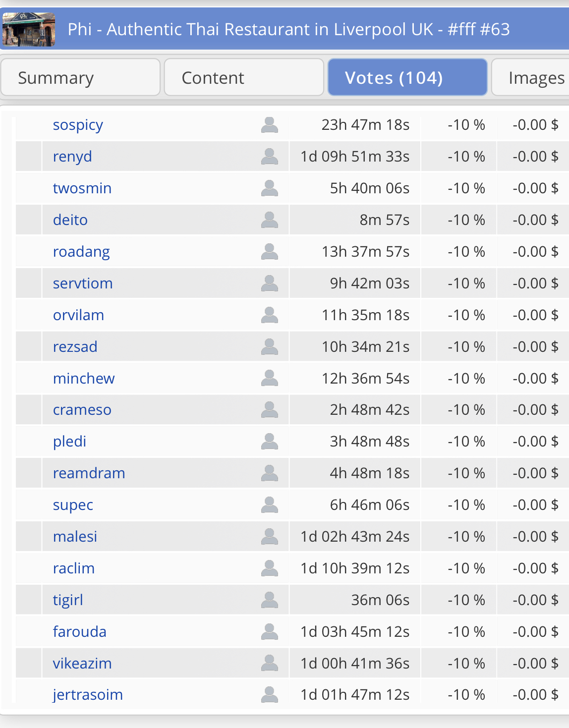The width and height of the screenshot is (569, 728).
Task: Click the user icon beside jertrasoim
Action: [x=269, y=695]
